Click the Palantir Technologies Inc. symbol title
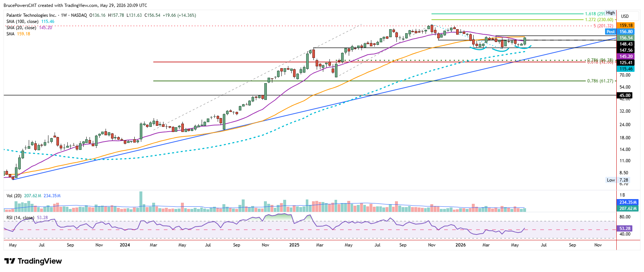Screen dimensions: 644x272 coord(31,15)
